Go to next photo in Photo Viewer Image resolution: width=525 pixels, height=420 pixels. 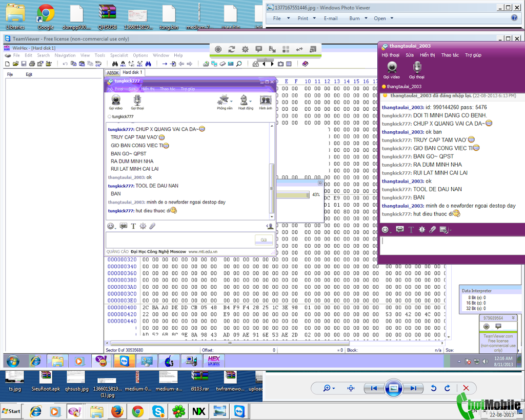413,388
